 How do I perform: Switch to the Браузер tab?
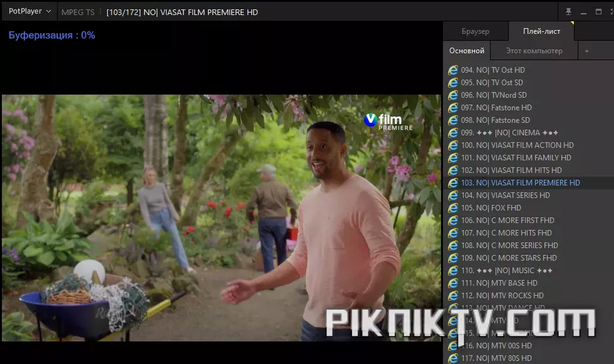tap(476, 31)
